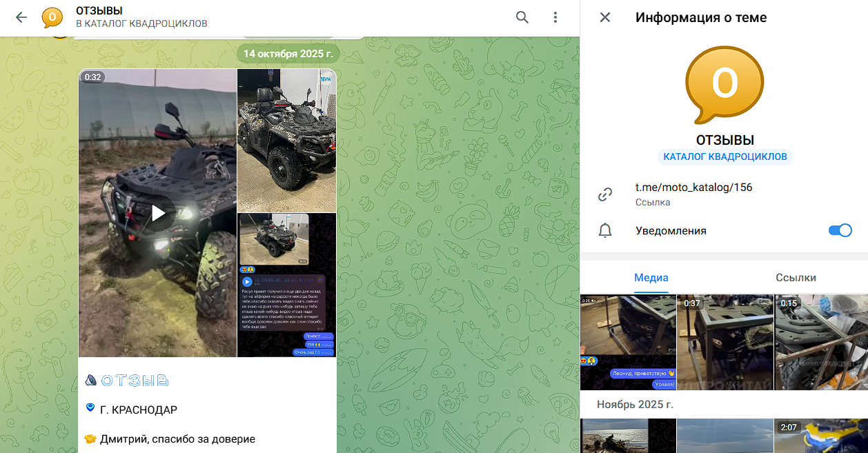Screen dimensions: 868x453
Task: Click the link chain icon
Action: click(x=605, y=194)
